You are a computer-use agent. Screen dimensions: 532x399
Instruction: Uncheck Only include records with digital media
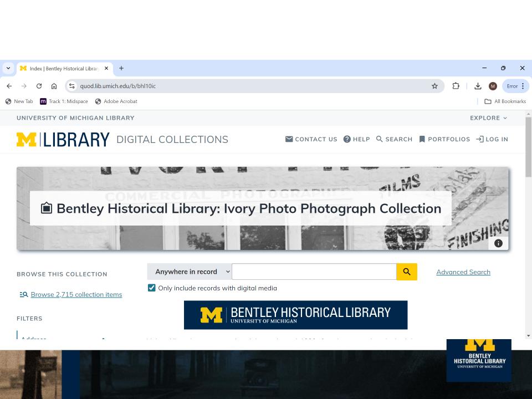[x=152, y=288]
